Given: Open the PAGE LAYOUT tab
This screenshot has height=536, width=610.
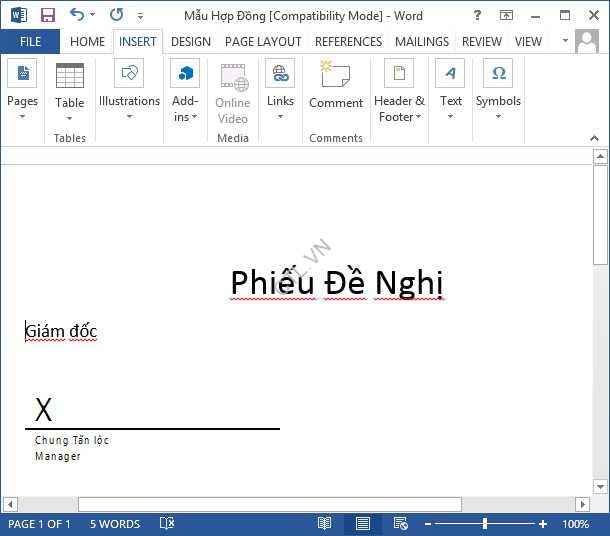Looking at the screenshot, I should 263,42.
